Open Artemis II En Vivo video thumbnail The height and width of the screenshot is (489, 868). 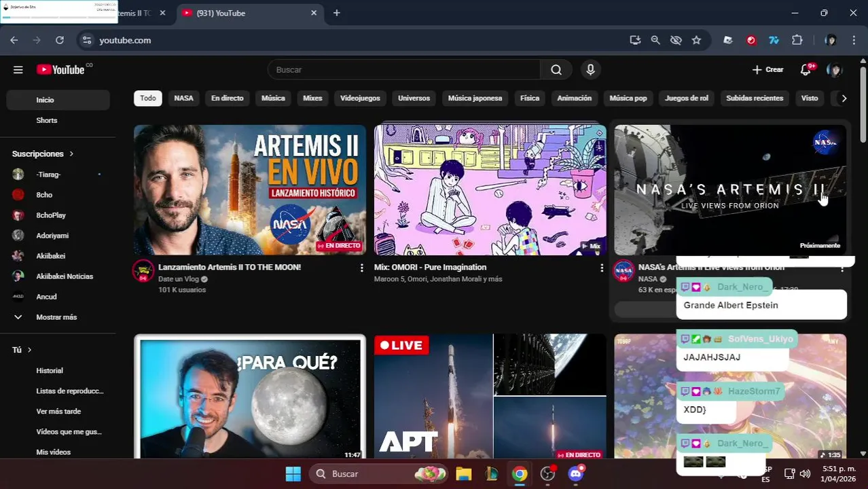click(x=250, y=190)
